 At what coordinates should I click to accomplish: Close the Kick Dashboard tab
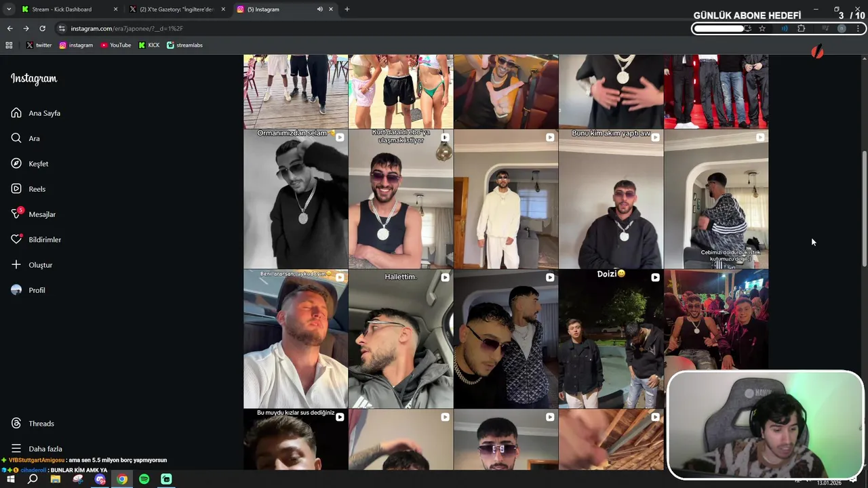pyautogui.click(x=115, y=9)
